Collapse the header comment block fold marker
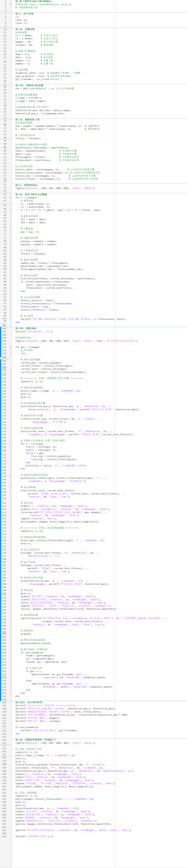Viewport: 187px width, 868px height. pyautogui.click(x=10, y=4)
